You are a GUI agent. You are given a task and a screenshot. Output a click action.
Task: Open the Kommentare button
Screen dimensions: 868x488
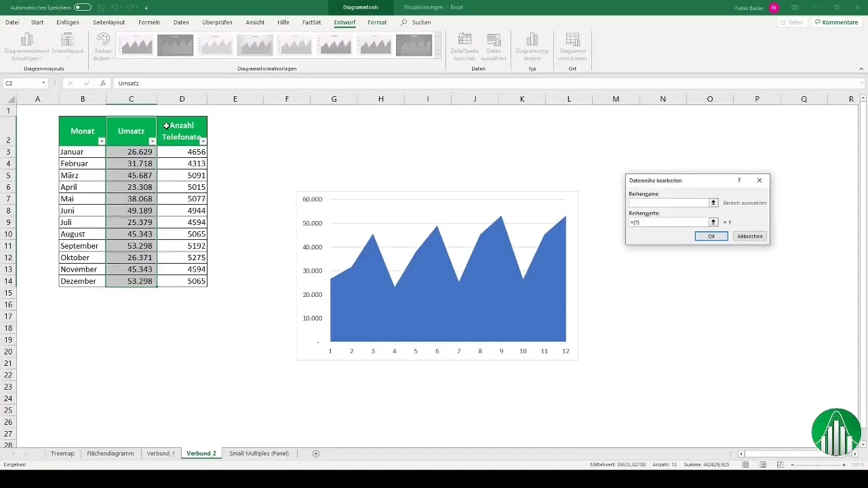pyautogui.click(x=837, y=22)
